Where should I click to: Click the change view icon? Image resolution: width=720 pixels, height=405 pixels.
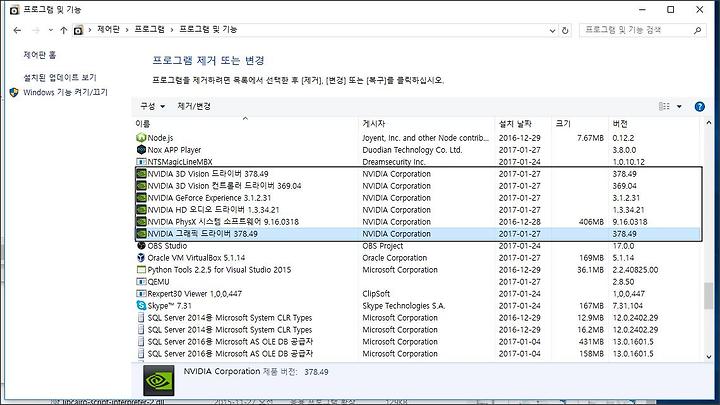coord(664,107)
